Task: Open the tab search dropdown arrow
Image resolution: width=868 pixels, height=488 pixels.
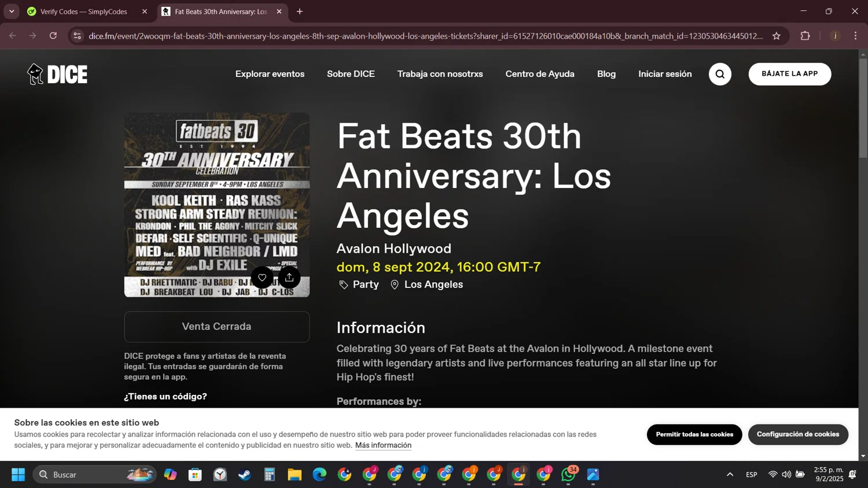Action: pyautogui.click(x=12, y=12)
